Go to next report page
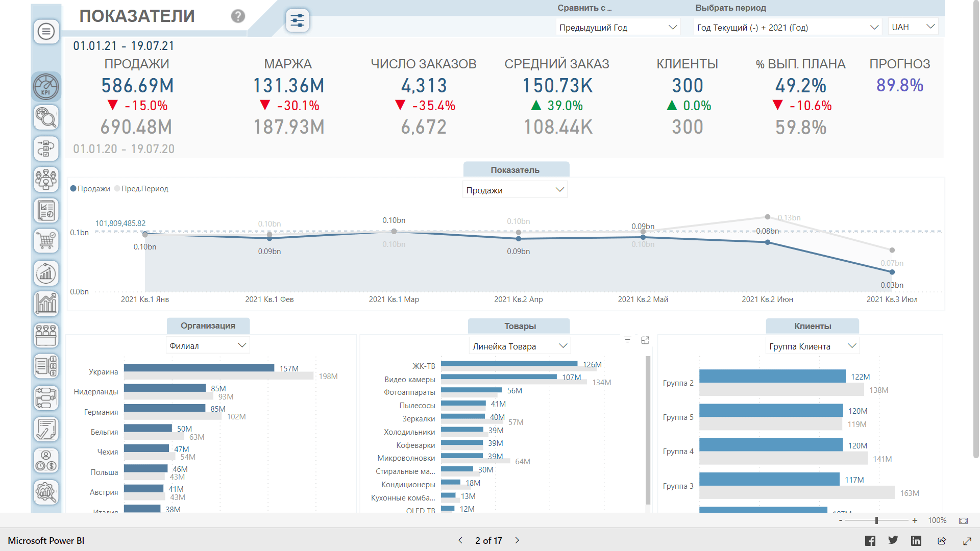The image size is (980, 551). [517, 540]
